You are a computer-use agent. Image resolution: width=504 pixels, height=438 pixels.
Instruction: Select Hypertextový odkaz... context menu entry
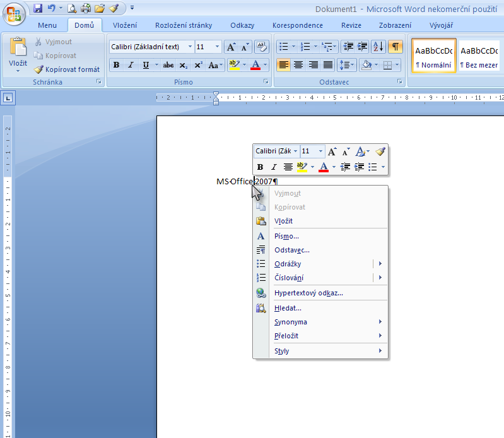320,293
